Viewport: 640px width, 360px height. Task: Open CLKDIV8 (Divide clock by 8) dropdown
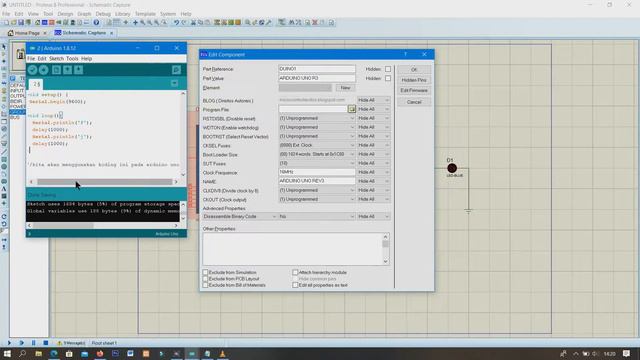pyautogui.click(x=317, y=190)
